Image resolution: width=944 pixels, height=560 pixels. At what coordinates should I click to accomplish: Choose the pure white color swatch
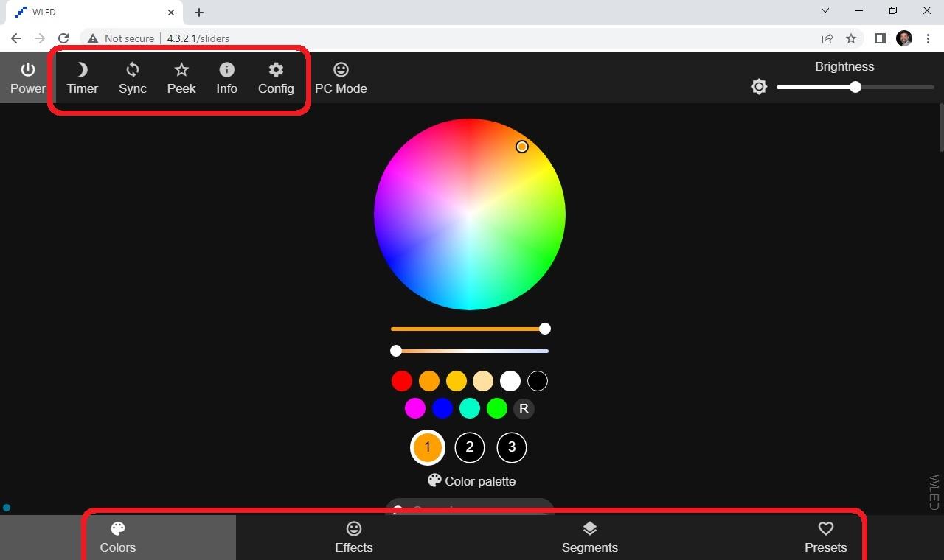(x=510, y=381)
